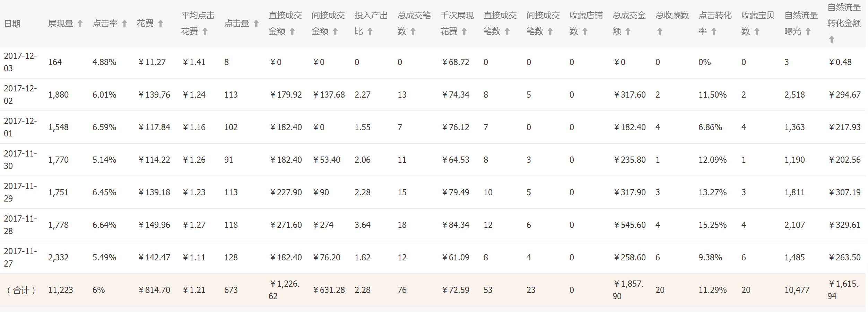
Task: Click conversion rate 15.25%
Action: 713,225
